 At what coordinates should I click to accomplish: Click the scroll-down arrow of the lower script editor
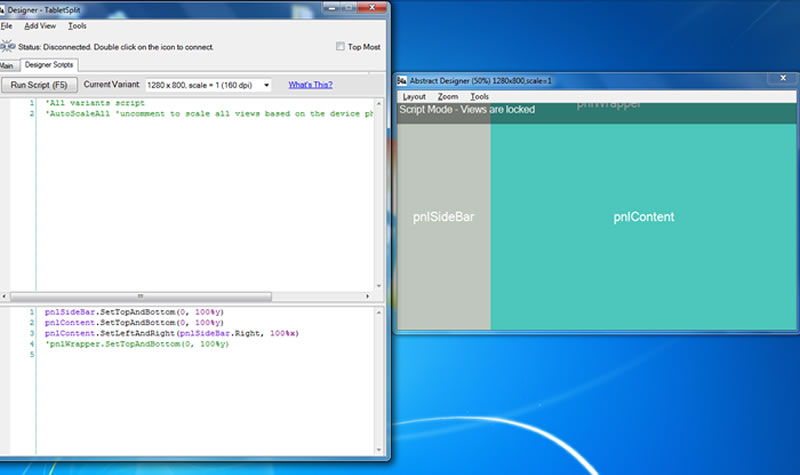(x=378, y=451)
